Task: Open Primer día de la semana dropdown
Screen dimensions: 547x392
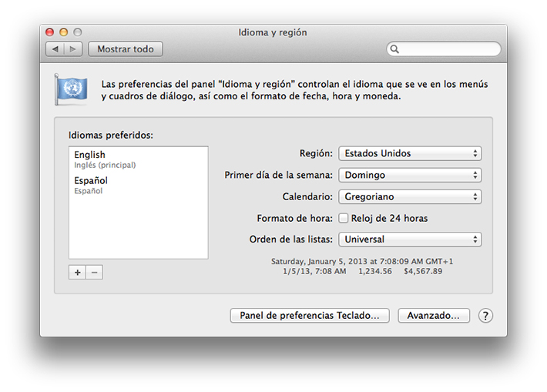Action: [x=410, y=175]
